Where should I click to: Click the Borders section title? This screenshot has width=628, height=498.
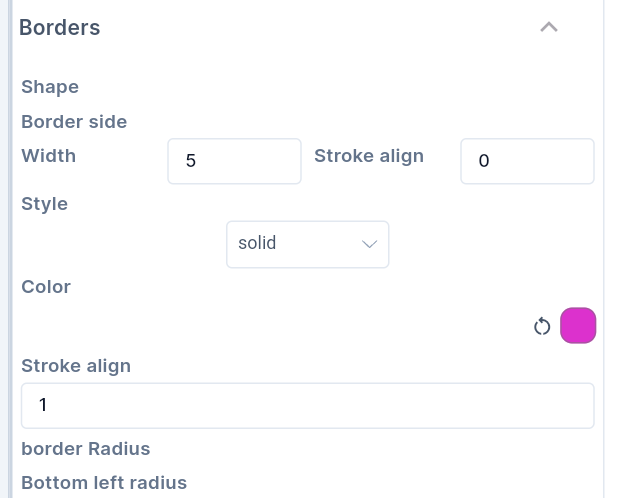click(60, 27)
